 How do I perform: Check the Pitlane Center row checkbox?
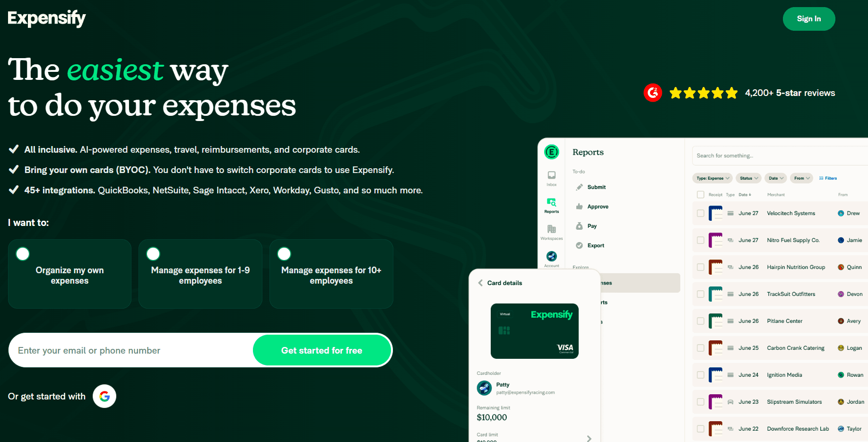click(x=701, y=321)
